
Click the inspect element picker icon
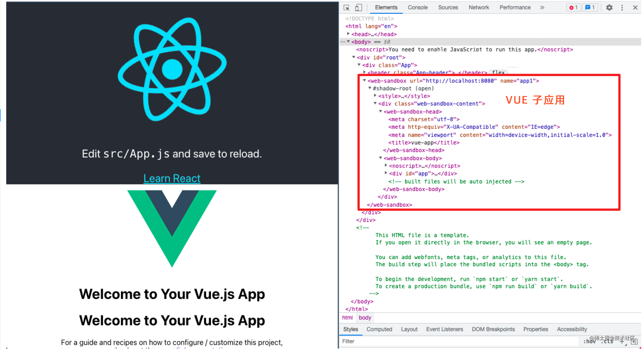pyautogui.click(x=347, y=8)
